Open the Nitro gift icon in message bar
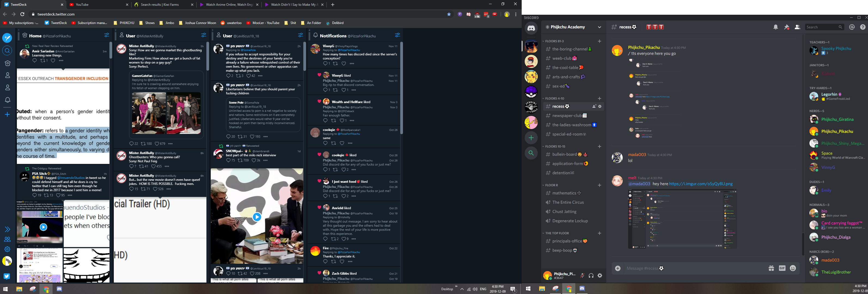The width and height of the screenshot is (868, 294). pyautogui.click(x=771, y=268)
